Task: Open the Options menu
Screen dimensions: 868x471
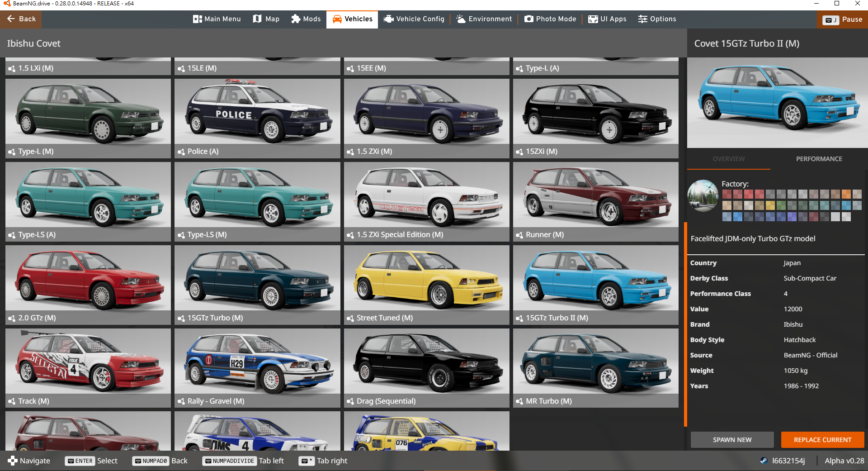Action: (x=657, y=19)
